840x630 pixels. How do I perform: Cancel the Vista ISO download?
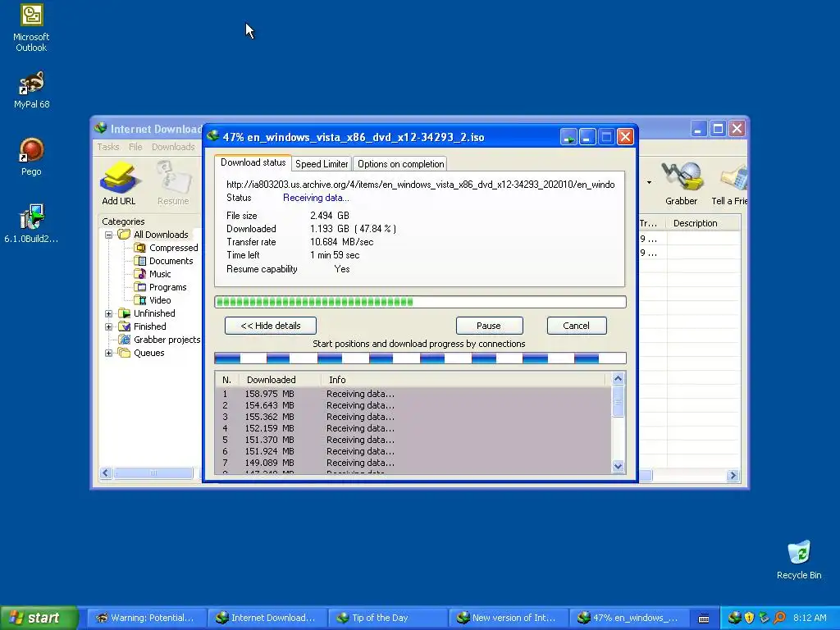click(577, 326)
